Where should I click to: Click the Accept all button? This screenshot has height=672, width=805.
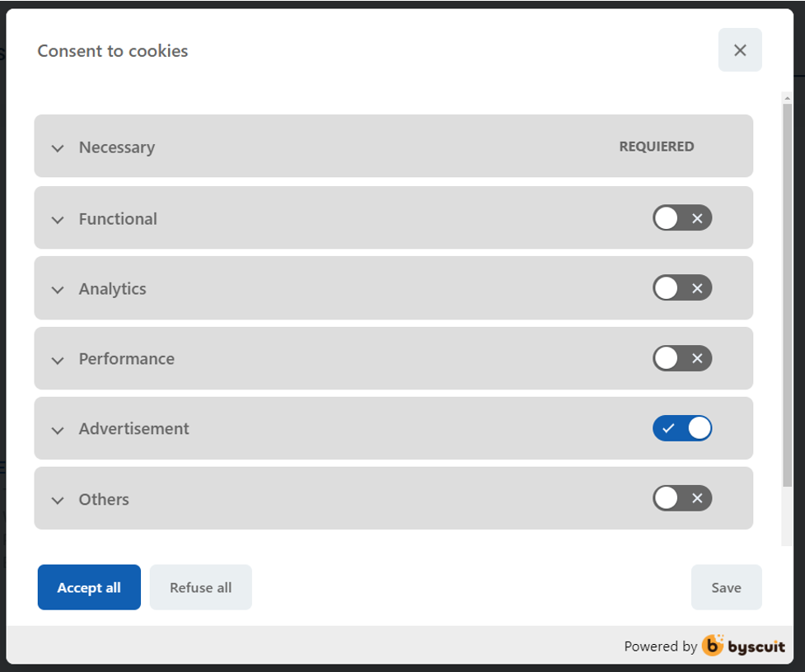tap(89, 587)
